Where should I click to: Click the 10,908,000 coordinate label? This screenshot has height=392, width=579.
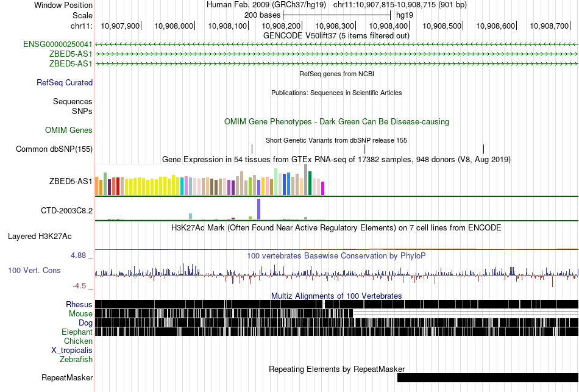[x=174, y=26]
